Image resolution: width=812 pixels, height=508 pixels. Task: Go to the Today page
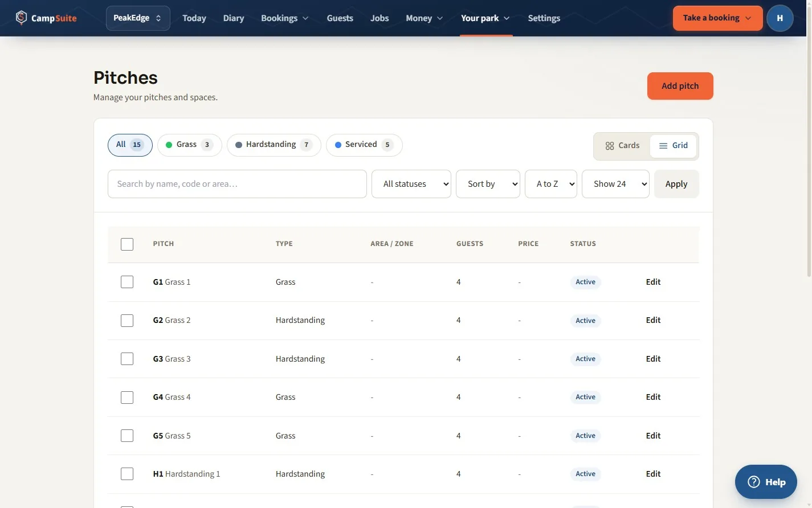(x=194, y=18)
